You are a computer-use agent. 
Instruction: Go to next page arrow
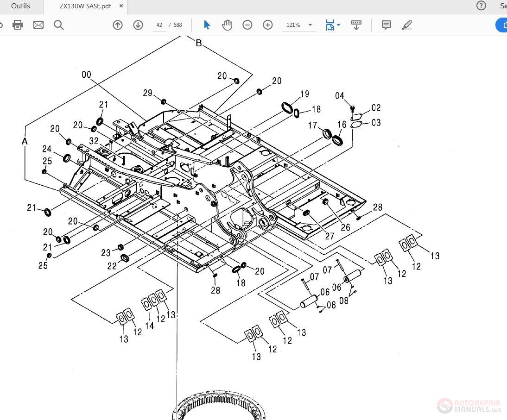(138, 25)
